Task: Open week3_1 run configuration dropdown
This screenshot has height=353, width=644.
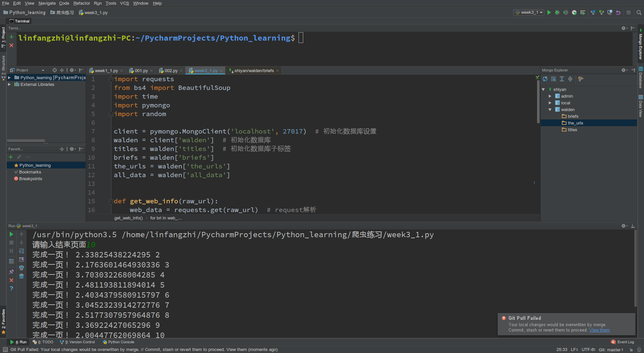Action: point(529,12)
